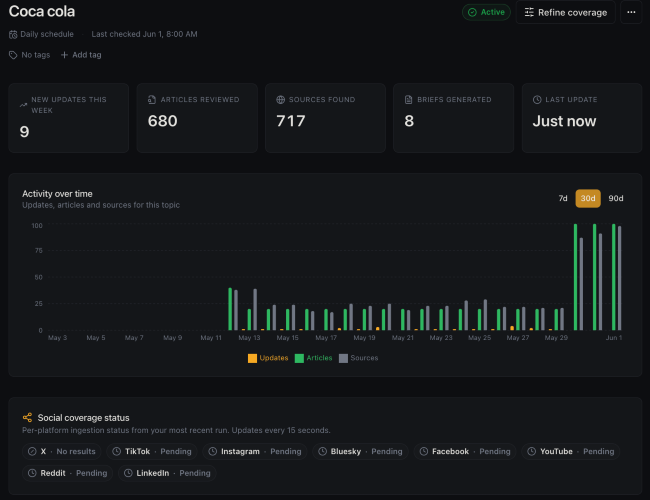Image resolution: width=650 pixels, height=500 pixels.
Task: Click the gray Sources legend swatch
Action: point(343,359)
